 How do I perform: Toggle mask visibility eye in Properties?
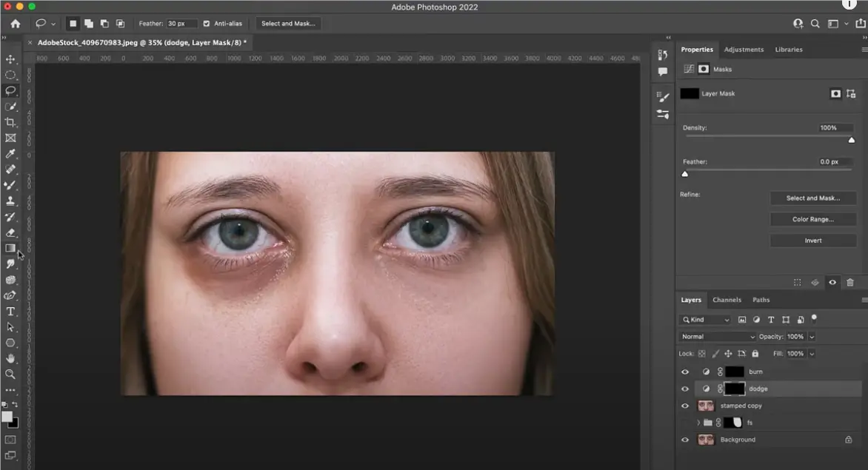(x=832, y=283)
